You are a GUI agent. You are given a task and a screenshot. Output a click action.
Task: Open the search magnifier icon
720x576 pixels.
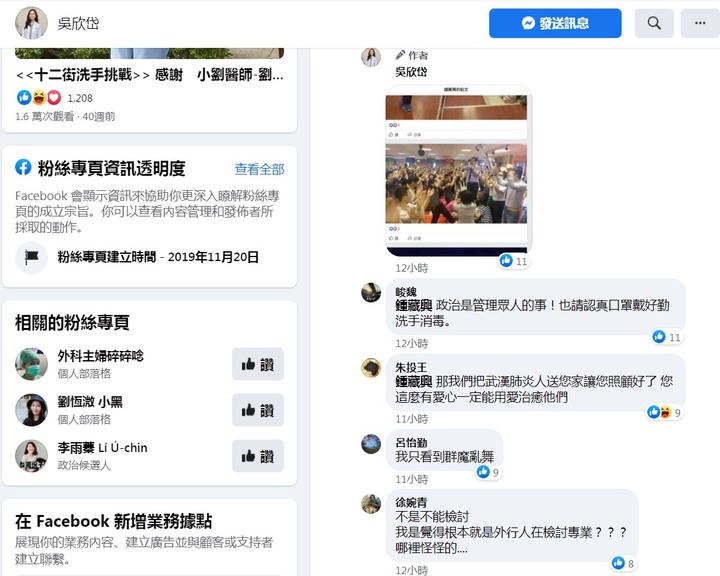coord(654,23)
